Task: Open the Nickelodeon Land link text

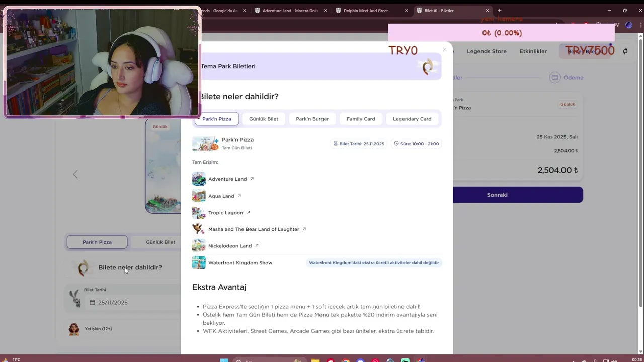Action: (230, 245)
